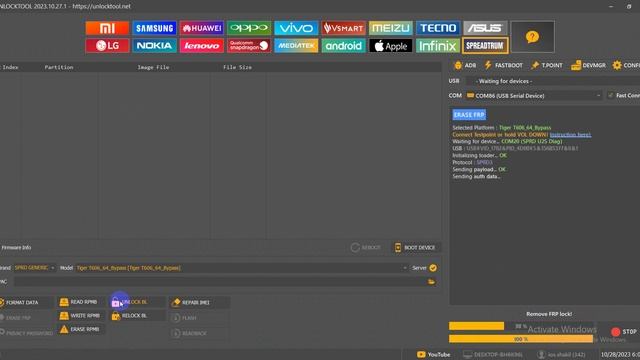Open the ADB tab
This screenshot has height=360, width=640.
click(x=465, y=65)
